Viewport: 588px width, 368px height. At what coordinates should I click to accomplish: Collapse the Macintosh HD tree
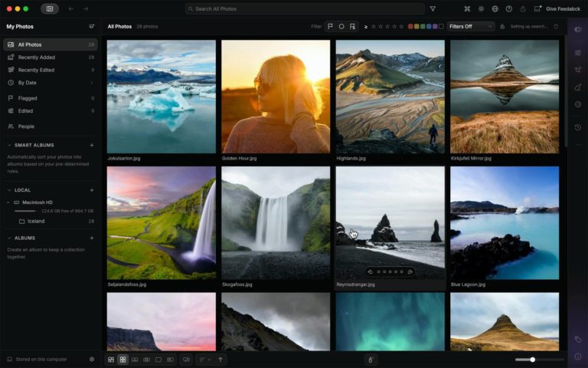tap(8, 202)
